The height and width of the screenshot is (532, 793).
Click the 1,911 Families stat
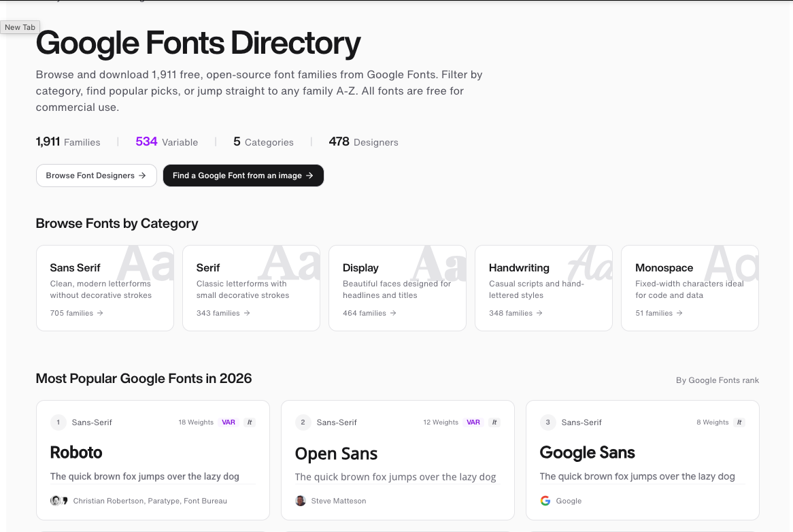coord(68,142)
